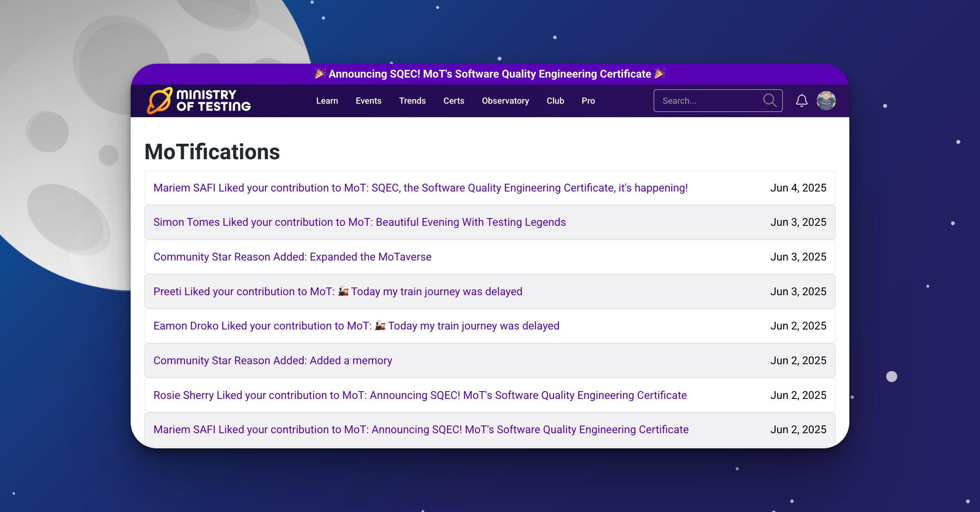Open the notifications bell icon
This screenshot has height=512, width=980.
tap(802, 100)
